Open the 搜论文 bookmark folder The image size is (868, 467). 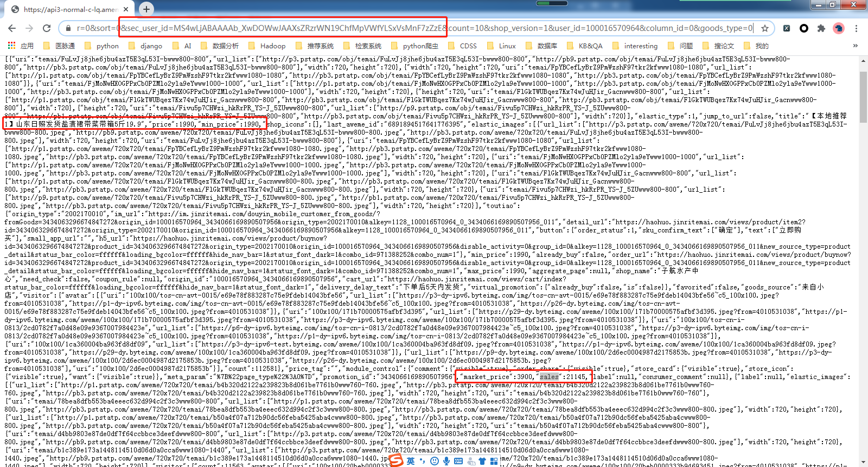click(718, 46)
